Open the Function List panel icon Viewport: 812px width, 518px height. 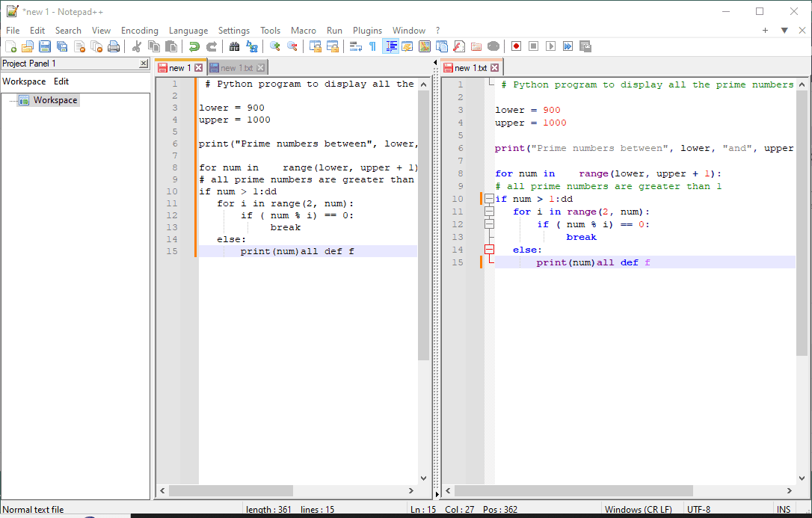(x=459, y=46)
